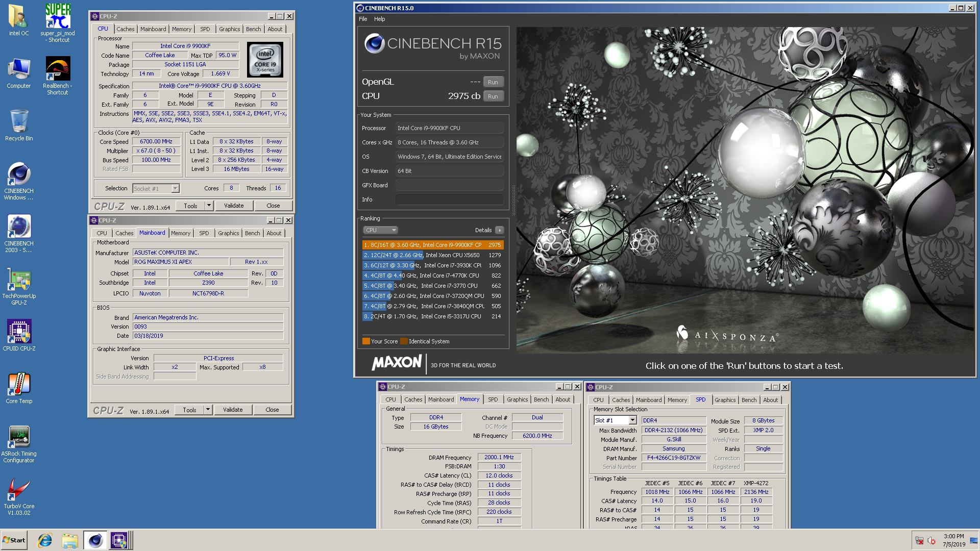Click the Info field in Cinebench
Screen dimensions: 980x551
449,199
